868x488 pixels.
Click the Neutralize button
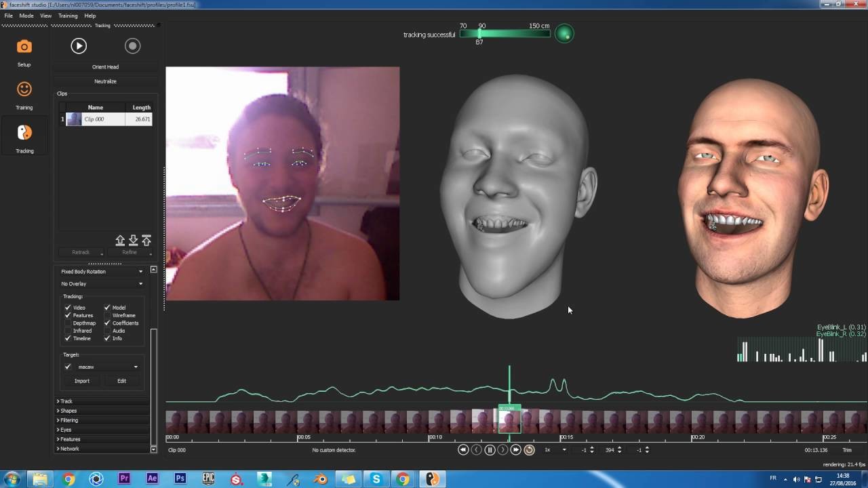(x=105, y=81)
